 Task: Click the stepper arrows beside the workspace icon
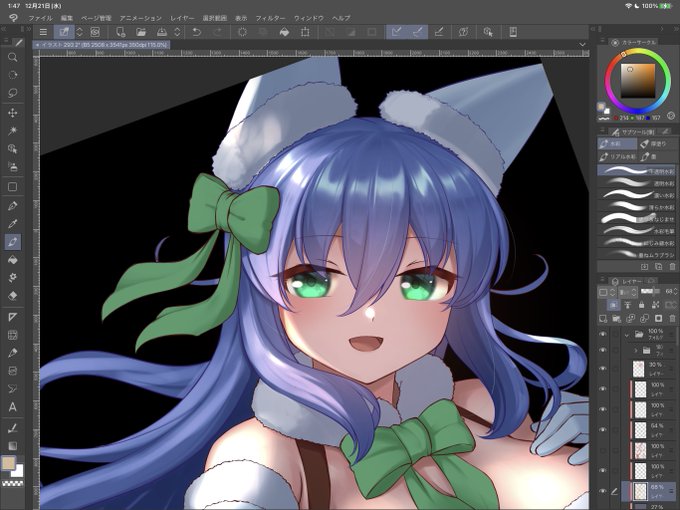[x=79, y=32]
